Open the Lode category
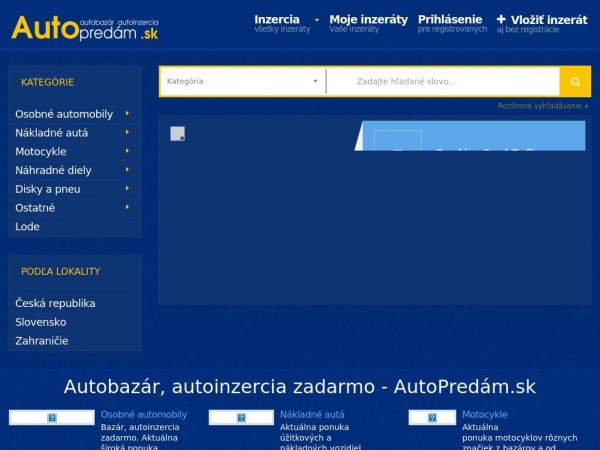Viewport: 600px width, 450px height. click(27, 227)
